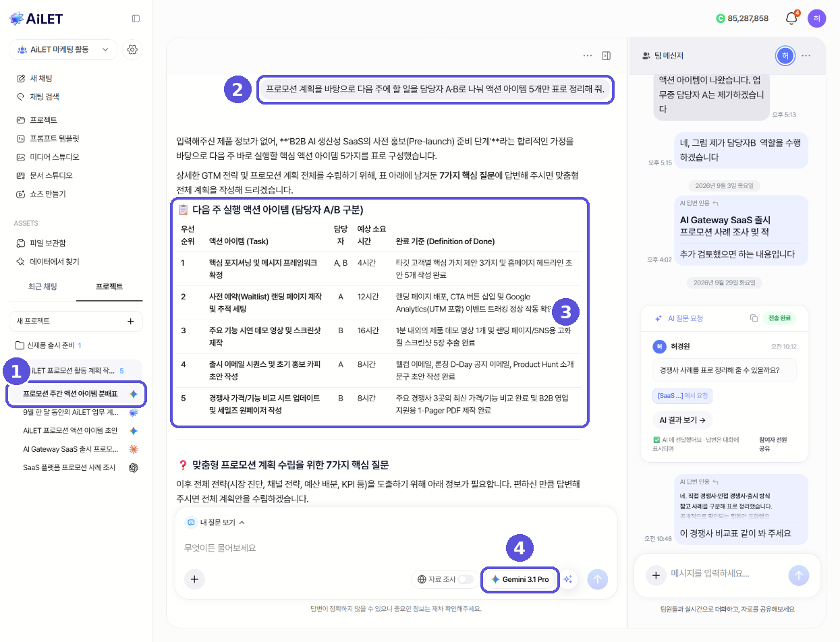Open 채팅 검색
Viewport: 840px width, 642px height.
(x=37, y=96)
